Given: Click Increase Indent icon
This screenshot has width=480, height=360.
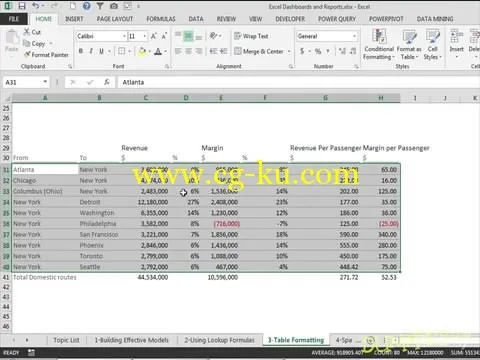Looking at the screenshot, I should (x=224, y=51).
